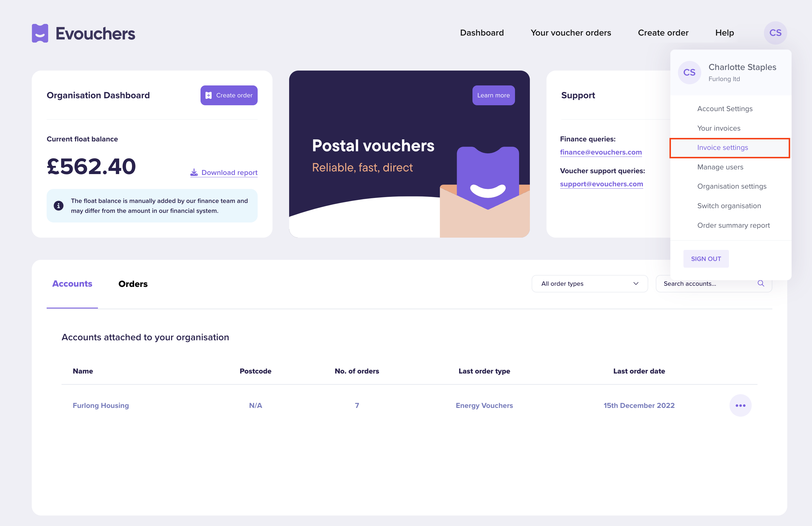Open the CS avatar menu in header
812x526 pixels.
pyautogui.click(x=775, y=33)
